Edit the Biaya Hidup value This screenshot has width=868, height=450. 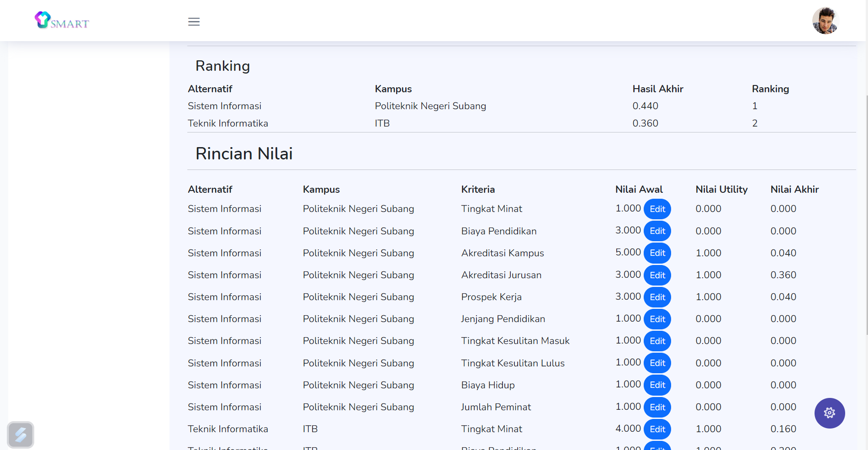pos(657,385)
